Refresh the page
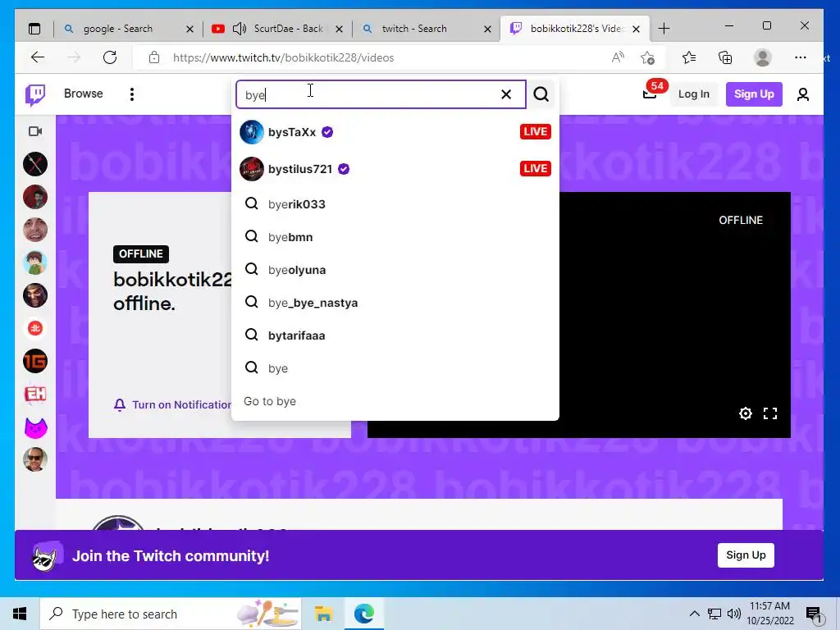 [x=110, y=57]
